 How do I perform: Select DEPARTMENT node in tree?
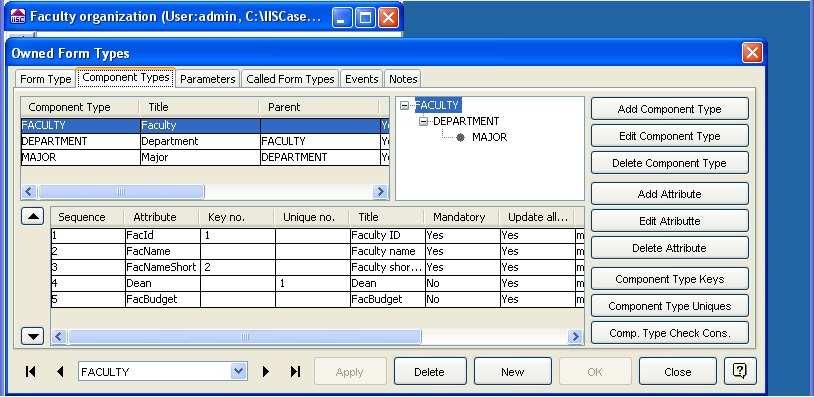tap(466, 121)
